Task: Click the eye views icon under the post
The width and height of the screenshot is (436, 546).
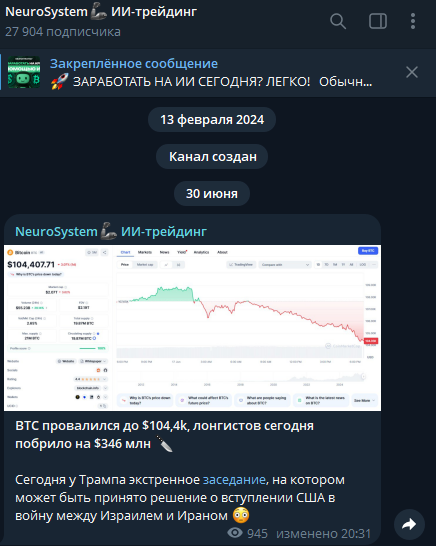Action: pos(235,532)
